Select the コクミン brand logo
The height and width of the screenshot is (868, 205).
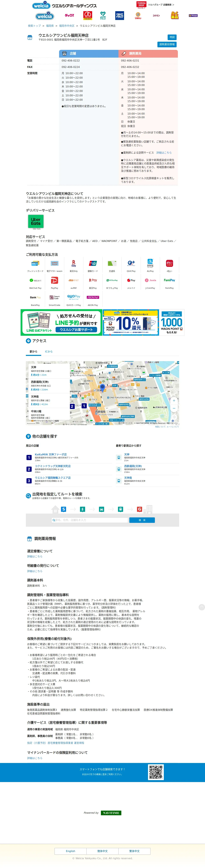[156, 15]
